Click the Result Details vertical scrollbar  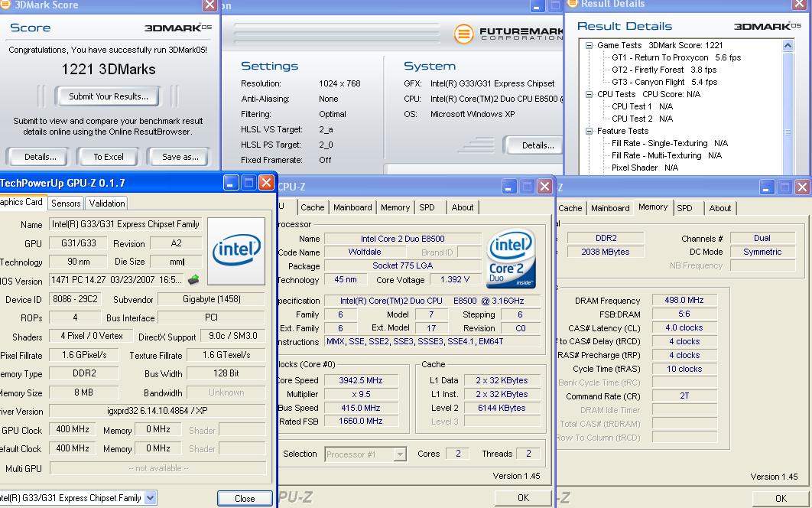pos(788,109)
